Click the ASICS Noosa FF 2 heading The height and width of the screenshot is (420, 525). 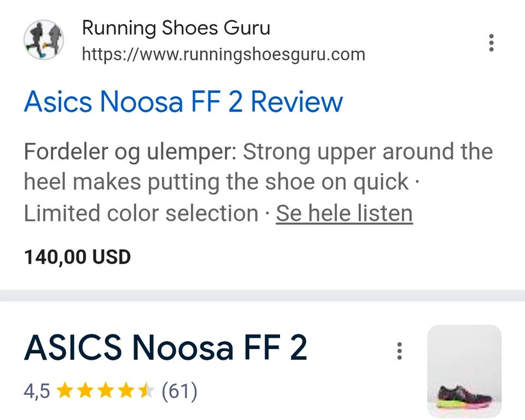(165, 347)
